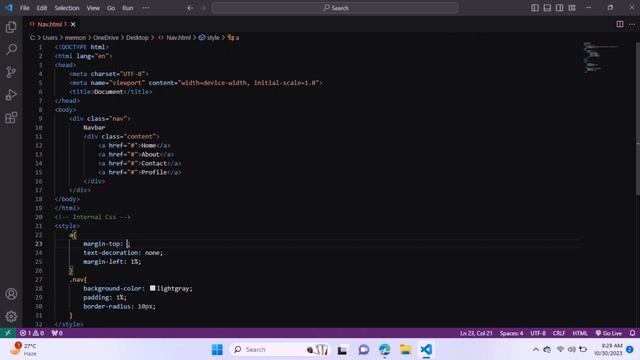Click the lightgray color swatch
Image resolution: width=640 pixels, height=360 pixels.
(152, 288)
